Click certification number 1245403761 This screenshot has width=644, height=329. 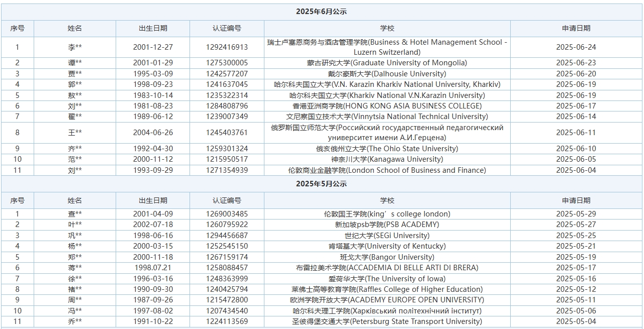point(227,133)
